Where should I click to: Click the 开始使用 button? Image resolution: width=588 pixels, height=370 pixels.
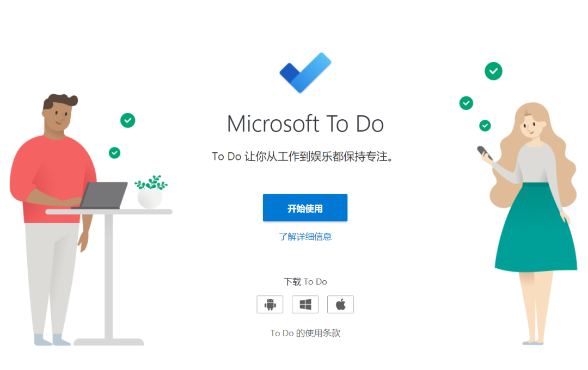point(305,208)
